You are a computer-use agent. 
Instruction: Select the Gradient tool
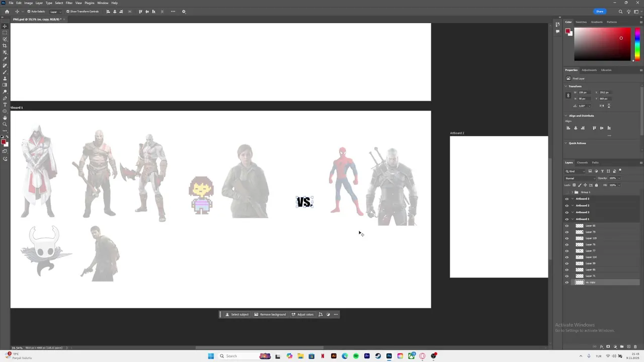pos(5,85)
